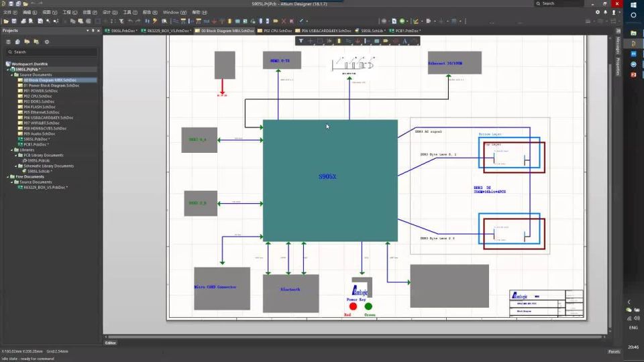Click the horizontal scrollbar under the schematic
This screenshot has height=362, width=644.
(356, 337)
